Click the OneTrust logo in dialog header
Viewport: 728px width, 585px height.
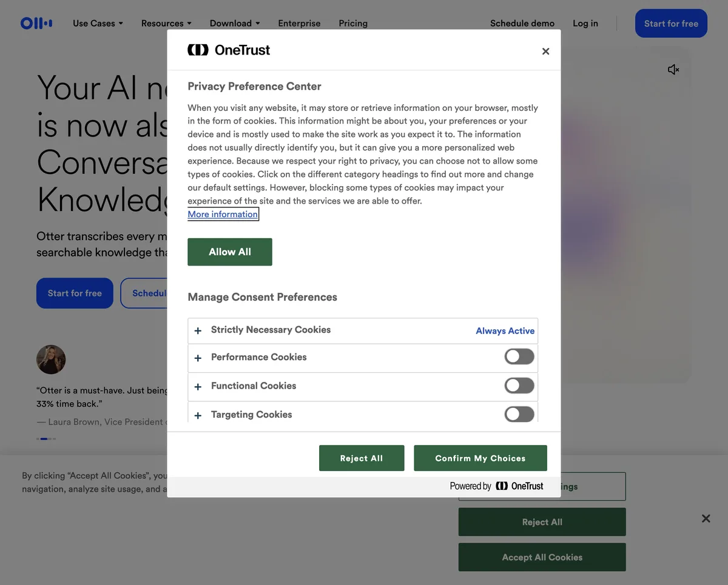229,50
